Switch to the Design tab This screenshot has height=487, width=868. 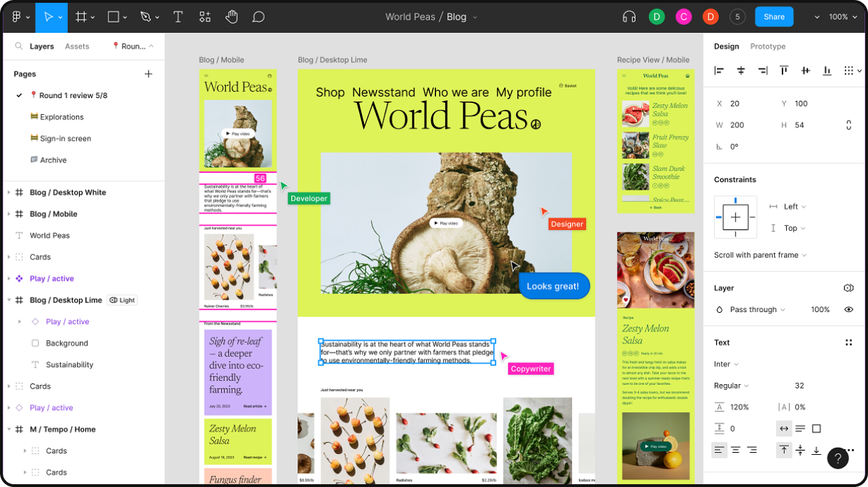click(x=727, y=46)
